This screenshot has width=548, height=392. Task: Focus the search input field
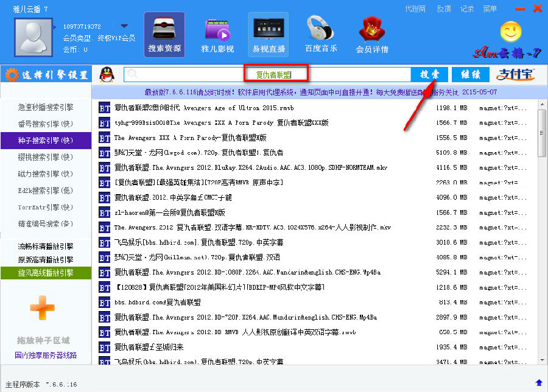tap(267, 74)
